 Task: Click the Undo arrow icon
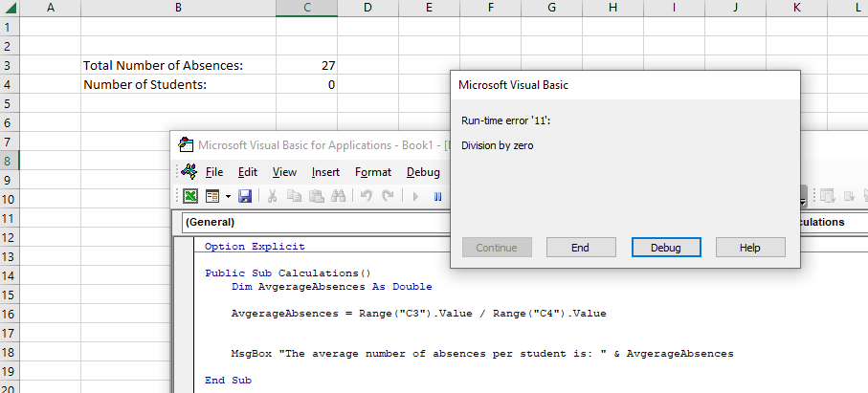tap(366, 196)
